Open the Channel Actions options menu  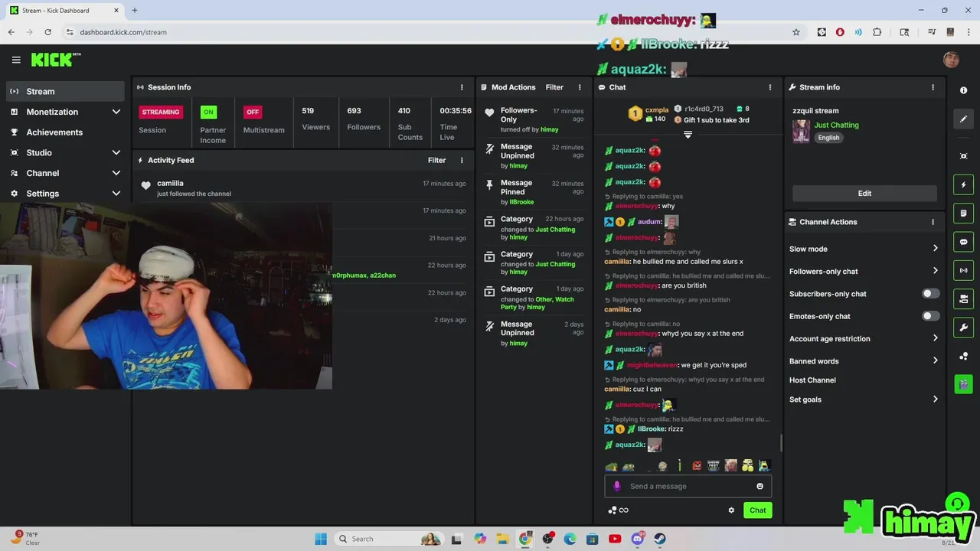click(933, 222)
